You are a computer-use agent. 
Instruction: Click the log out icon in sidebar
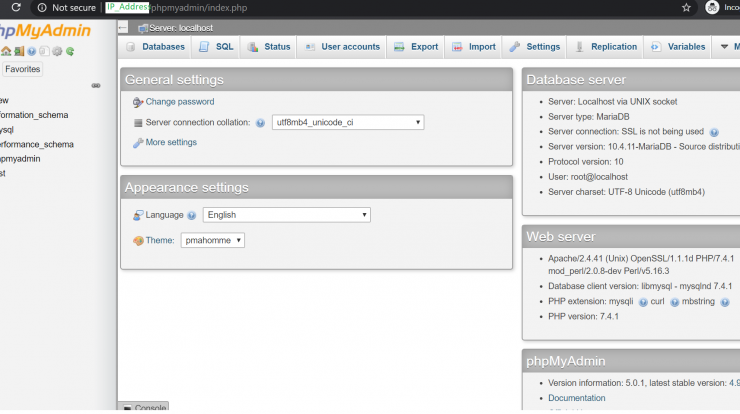pyautogui.click(x=19, y=51)
